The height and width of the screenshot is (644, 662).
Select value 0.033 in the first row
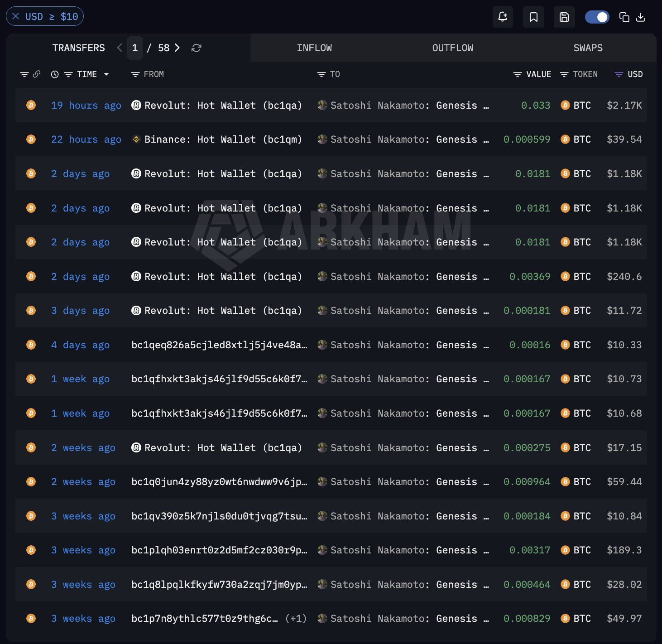pos(536,106)
